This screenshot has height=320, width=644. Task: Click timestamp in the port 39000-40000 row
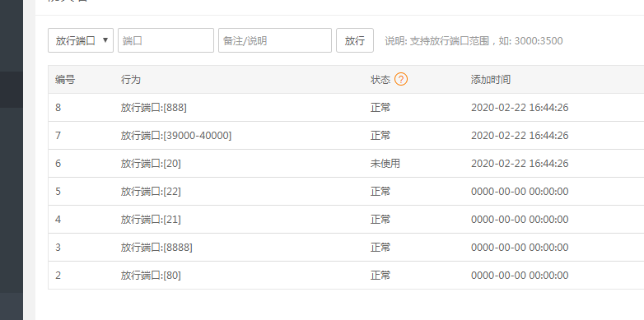[520, 136]
